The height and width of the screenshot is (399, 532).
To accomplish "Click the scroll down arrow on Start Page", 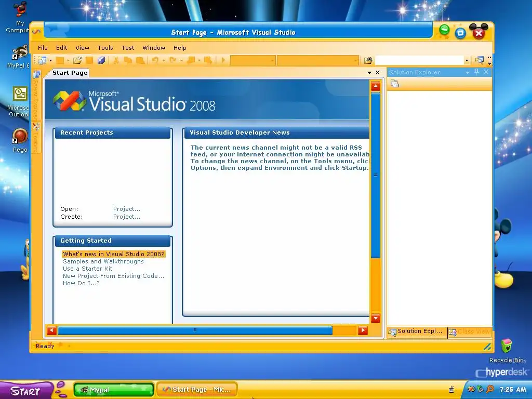I will [375, 318].
